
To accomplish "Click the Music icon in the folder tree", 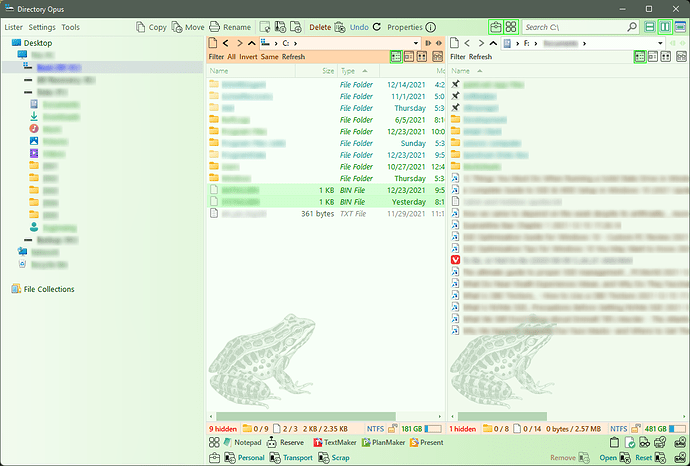I will click(34, 128).
